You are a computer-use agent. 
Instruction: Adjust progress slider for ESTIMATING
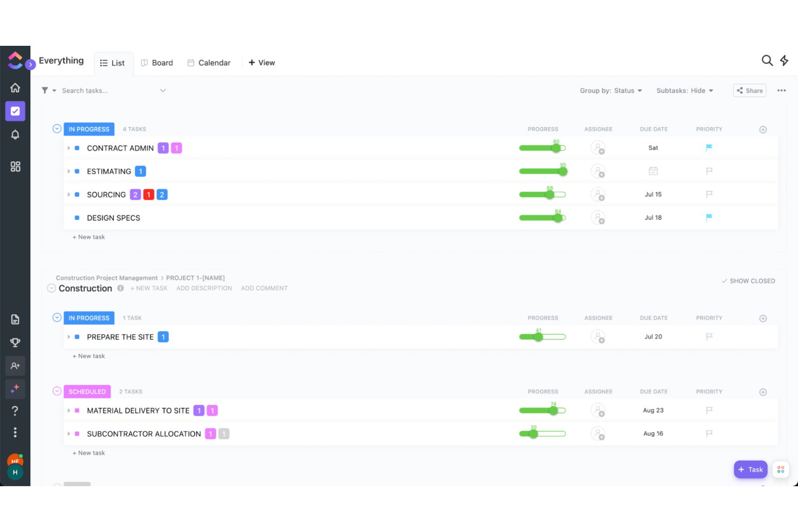(x=542, y=171)
